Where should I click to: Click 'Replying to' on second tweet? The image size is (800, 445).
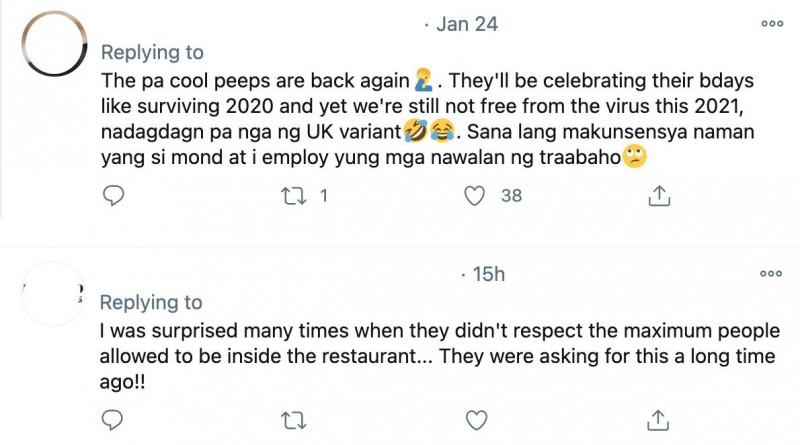pos(151,302)
